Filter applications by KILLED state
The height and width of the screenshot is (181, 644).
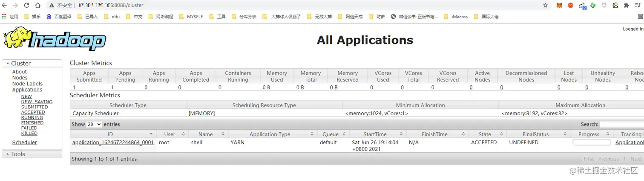(29, 133)
